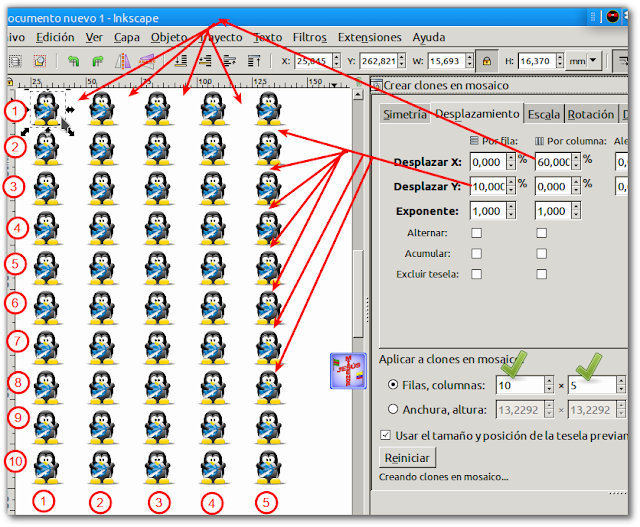This screenshot has height=527, width=640.
Task: Click the X coordinate stepper arrows
Action: (x=336, y=61)
